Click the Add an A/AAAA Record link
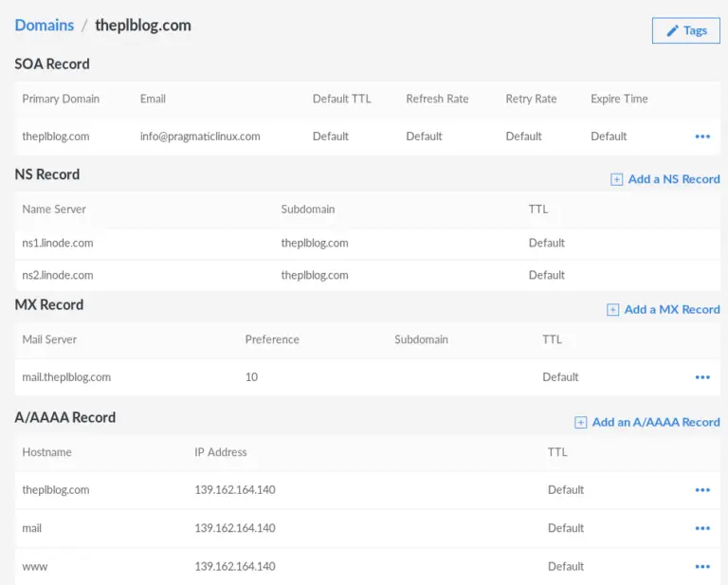728x585 pixels. [x=656, y=423]
